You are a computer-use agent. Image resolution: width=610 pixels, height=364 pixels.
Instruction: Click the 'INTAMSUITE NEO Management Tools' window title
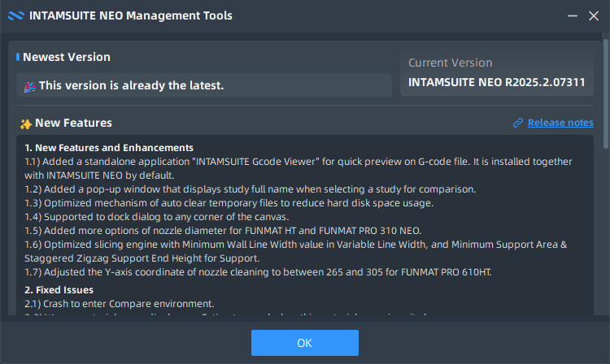coord(131,16)
